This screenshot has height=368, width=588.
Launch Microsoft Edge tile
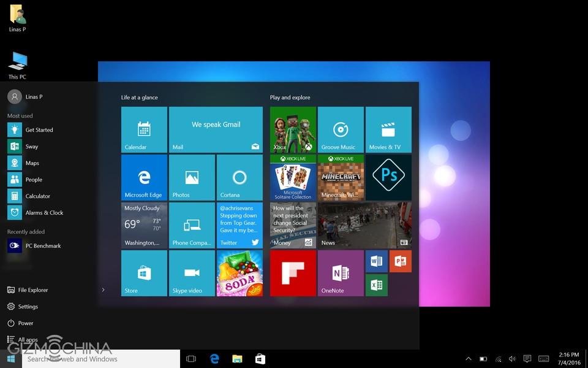coord(144,177)
